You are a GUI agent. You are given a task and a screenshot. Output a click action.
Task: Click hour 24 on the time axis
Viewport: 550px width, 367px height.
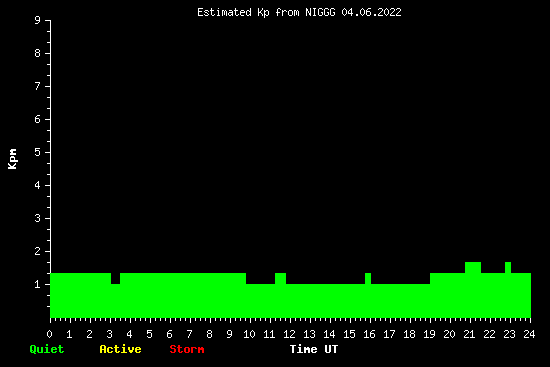coord(529,334)
